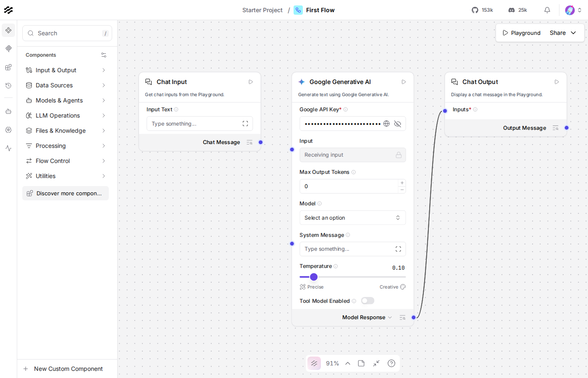Run the Chat Output component
Screen dimensions: 588x378
point(556,82)
